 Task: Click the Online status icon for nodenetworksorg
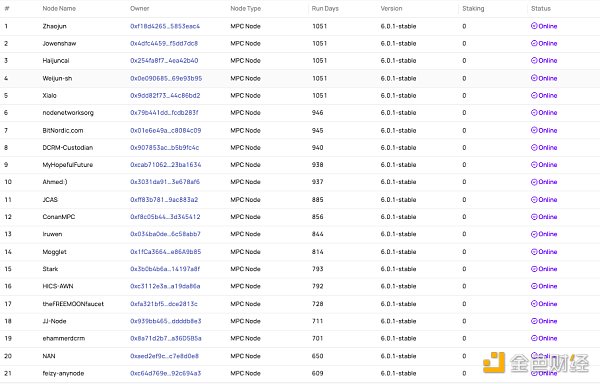tap(534, 112)
